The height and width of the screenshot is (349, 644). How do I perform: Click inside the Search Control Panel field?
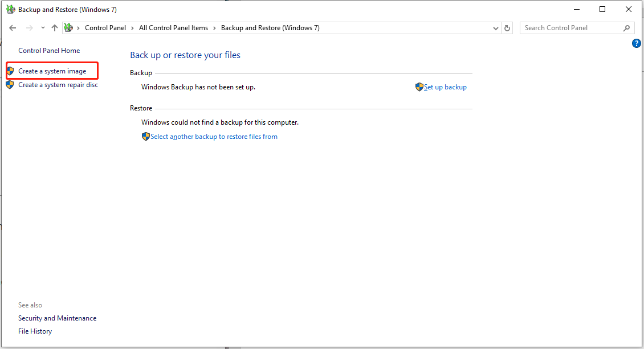564,27
